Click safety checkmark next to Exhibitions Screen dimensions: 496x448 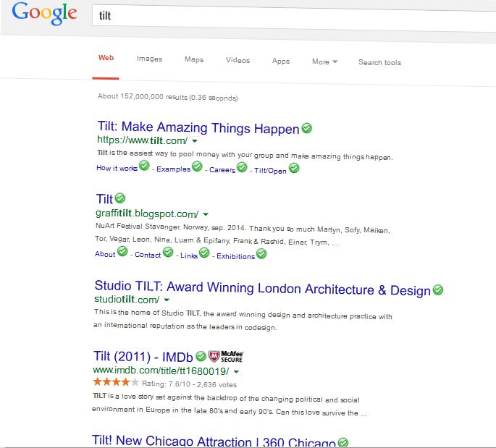[x=261, y=254]
